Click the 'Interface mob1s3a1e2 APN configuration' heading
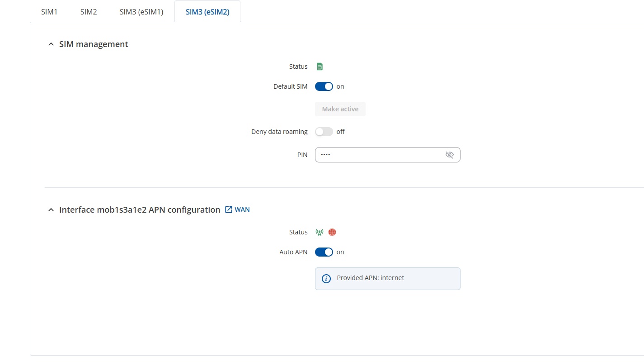 pyautogui.click(x=140, y=210)
